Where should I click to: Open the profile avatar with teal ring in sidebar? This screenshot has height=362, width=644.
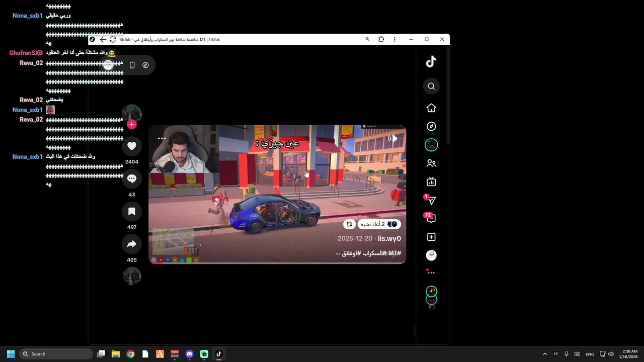[431, 145]
